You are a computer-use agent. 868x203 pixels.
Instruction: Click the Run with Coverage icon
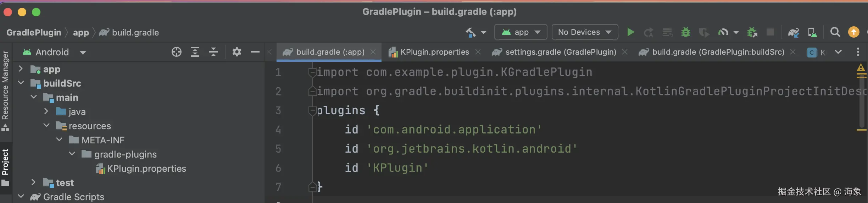pyautogui.click(x=704, y=32)
